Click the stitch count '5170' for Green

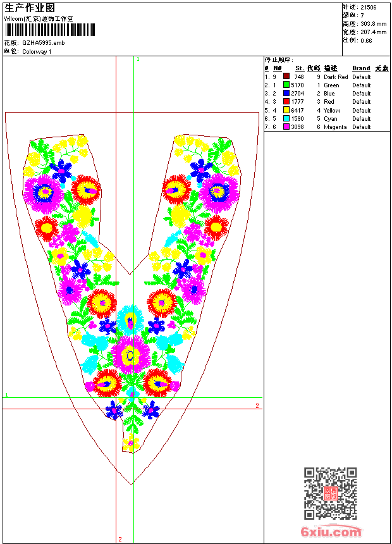pos(297,85)
